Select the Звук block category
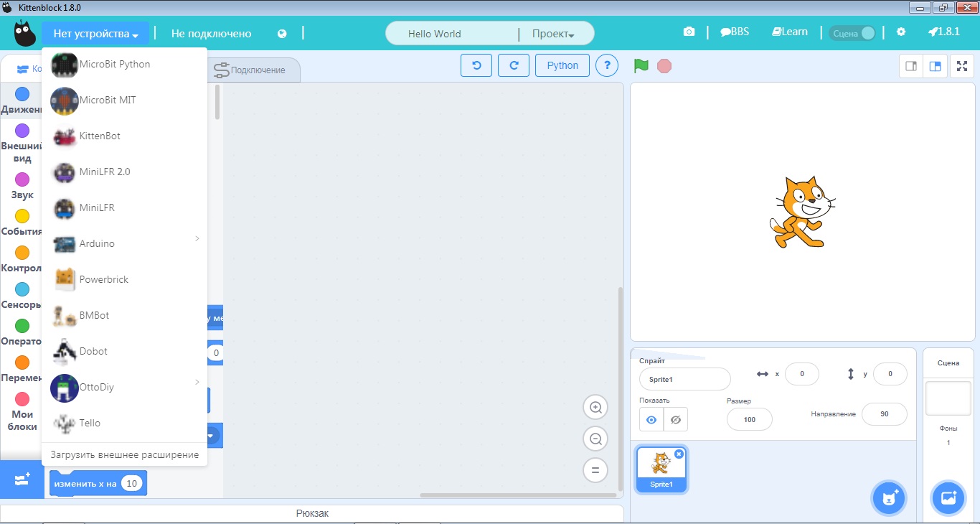Image resolution: width=980 pixels, height=524 pixels. tap(22, 185)
